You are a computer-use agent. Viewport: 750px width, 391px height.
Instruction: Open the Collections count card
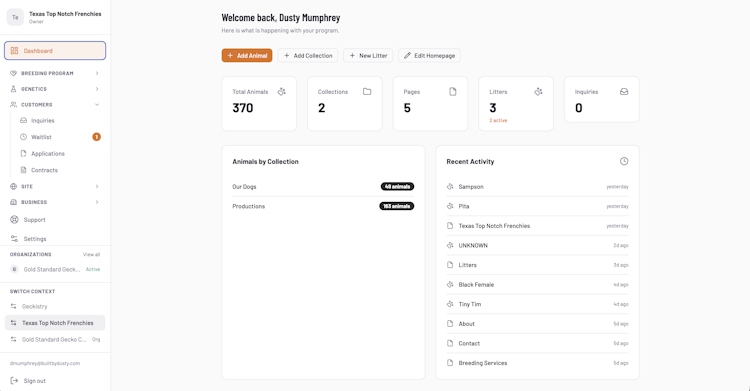point(344,103)
